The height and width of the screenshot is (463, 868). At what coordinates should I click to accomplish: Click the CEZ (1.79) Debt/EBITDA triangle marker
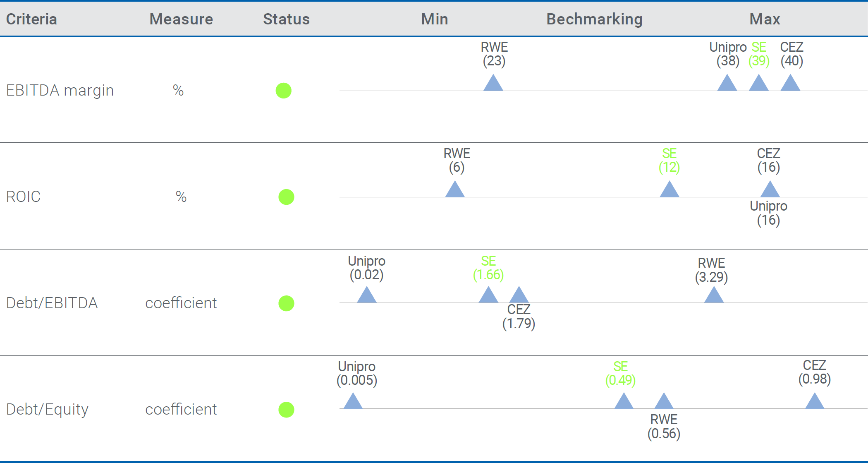[519, 295]
